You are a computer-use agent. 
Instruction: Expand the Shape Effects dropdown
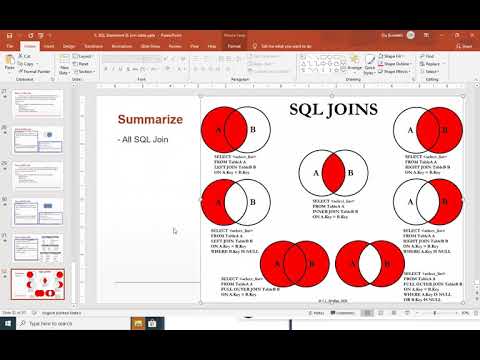tap(394, 71)
